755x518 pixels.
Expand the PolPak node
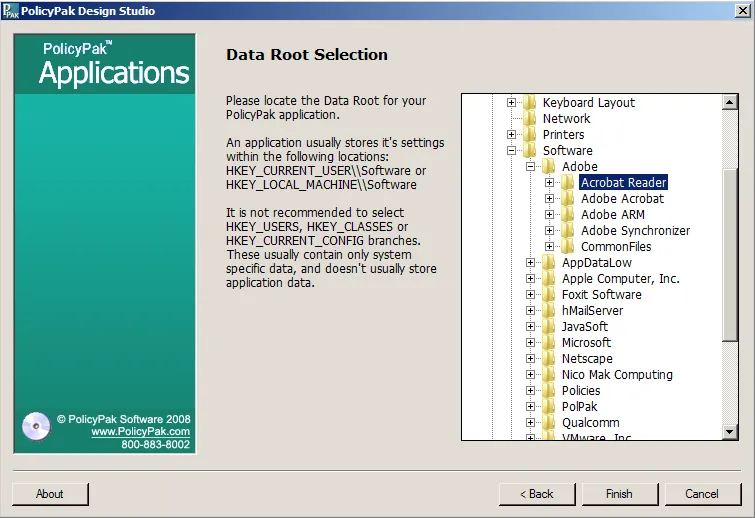coord(530,406)
